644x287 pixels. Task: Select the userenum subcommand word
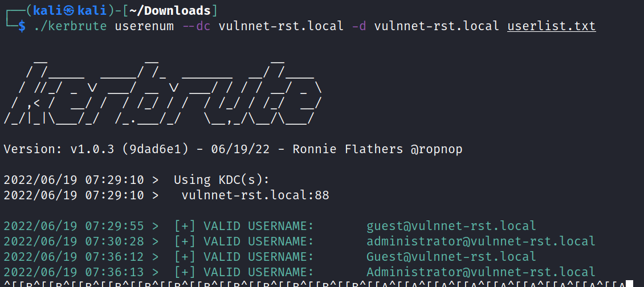click(144, 26)
